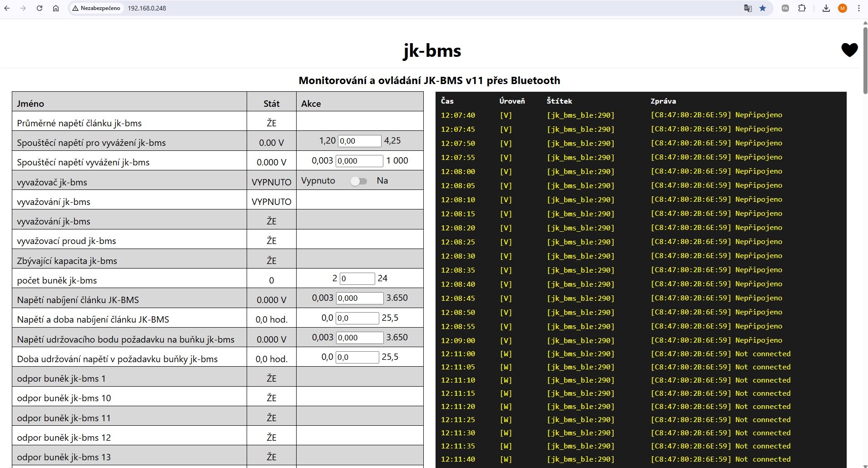The height and width of the screenshot is (468, 868).
Task: Click the Akce column header
Action: [x=311, y=104]
